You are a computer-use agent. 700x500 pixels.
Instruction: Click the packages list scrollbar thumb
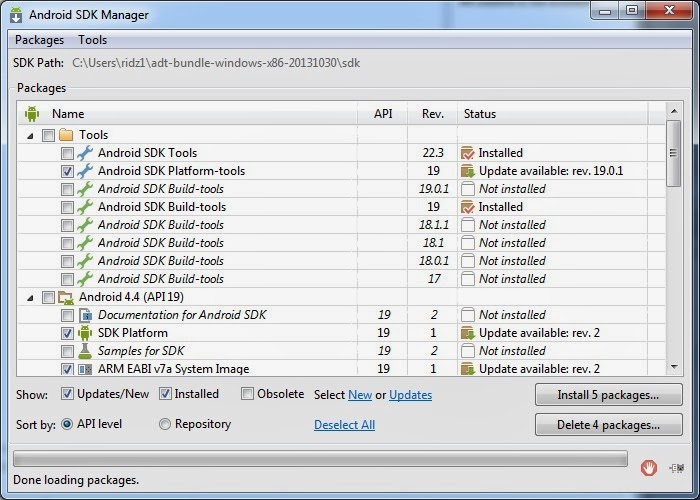674,153
